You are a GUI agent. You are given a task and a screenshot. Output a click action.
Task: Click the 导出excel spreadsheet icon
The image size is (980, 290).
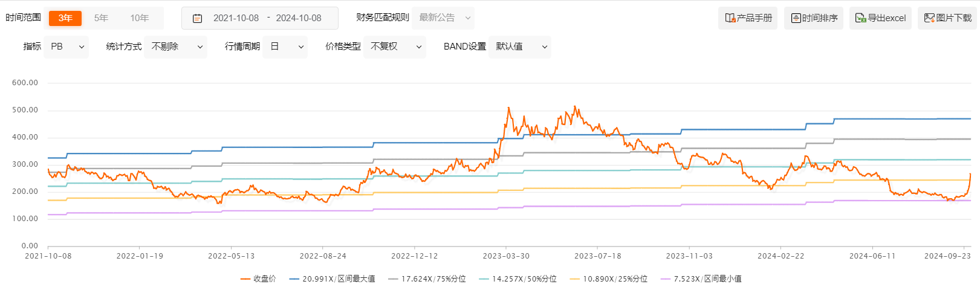pyautogui.click(x=861, y=18)
